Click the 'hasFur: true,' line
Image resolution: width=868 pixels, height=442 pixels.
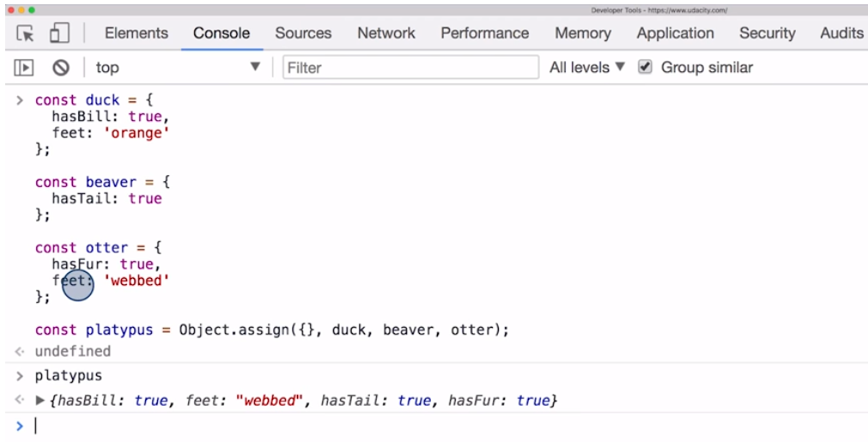[x=106, y=263]
